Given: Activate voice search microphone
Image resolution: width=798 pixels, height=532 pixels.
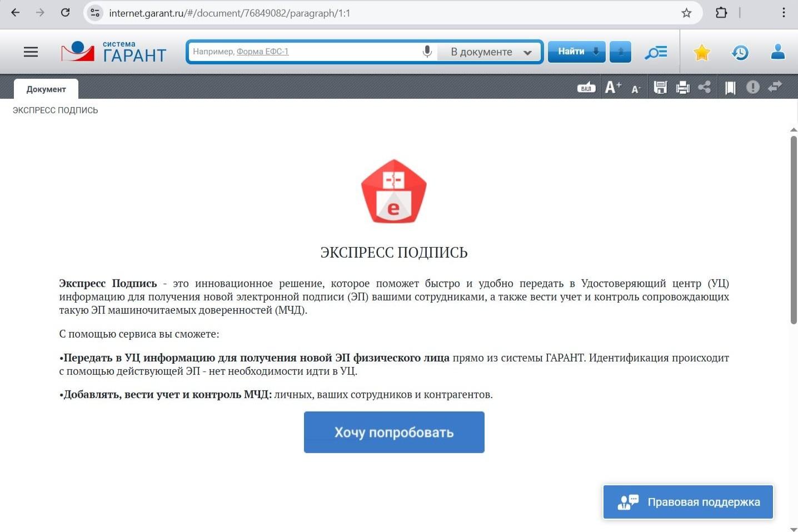Looking at the screenshot, I should (x=427, y=52).
